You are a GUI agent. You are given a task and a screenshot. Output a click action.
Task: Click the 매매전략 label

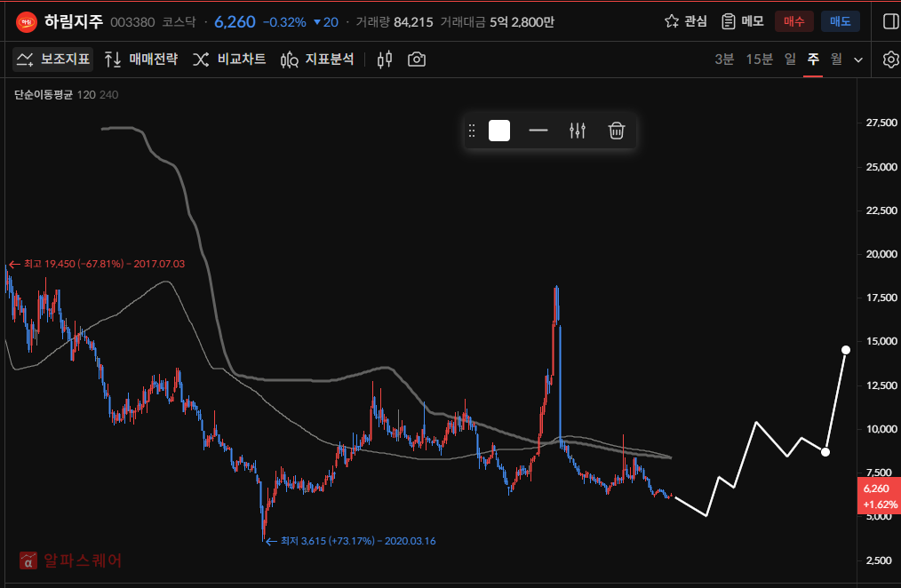pyautogui.click(x=154, y=60)
